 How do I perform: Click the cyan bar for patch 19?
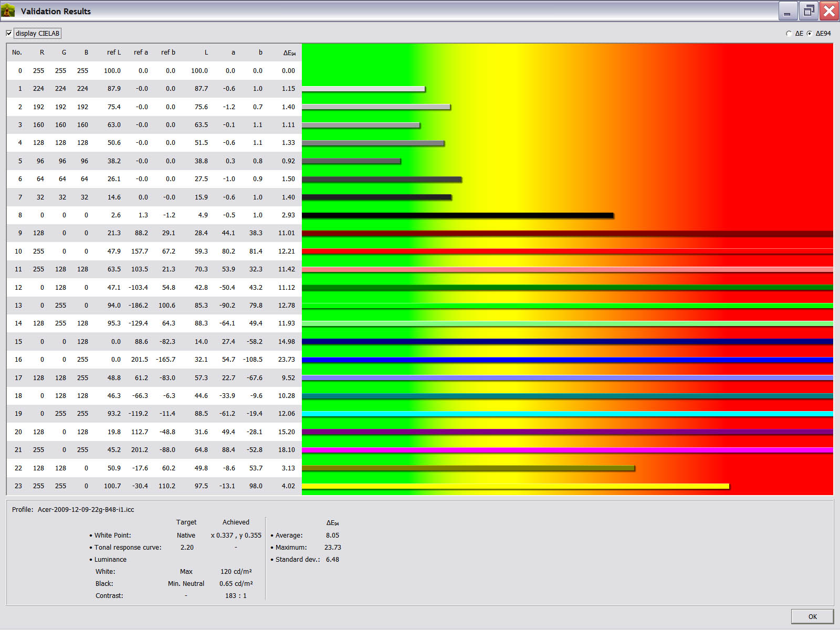click(567, 414)
